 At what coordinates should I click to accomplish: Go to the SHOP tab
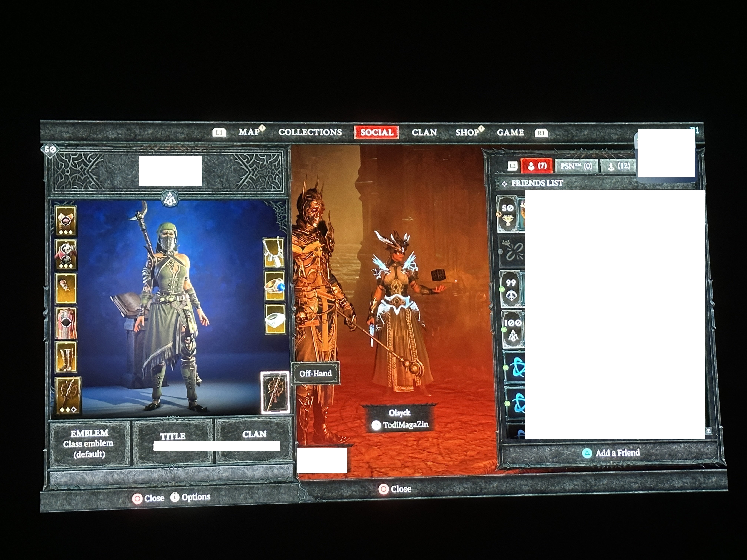467,132
